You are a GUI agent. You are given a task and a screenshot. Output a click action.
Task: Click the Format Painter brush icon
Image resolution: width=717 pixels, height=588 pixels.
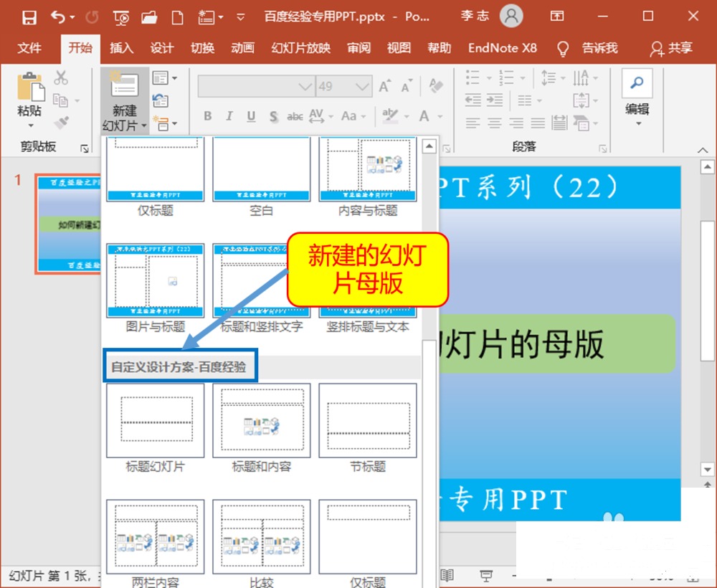(61, 123)
